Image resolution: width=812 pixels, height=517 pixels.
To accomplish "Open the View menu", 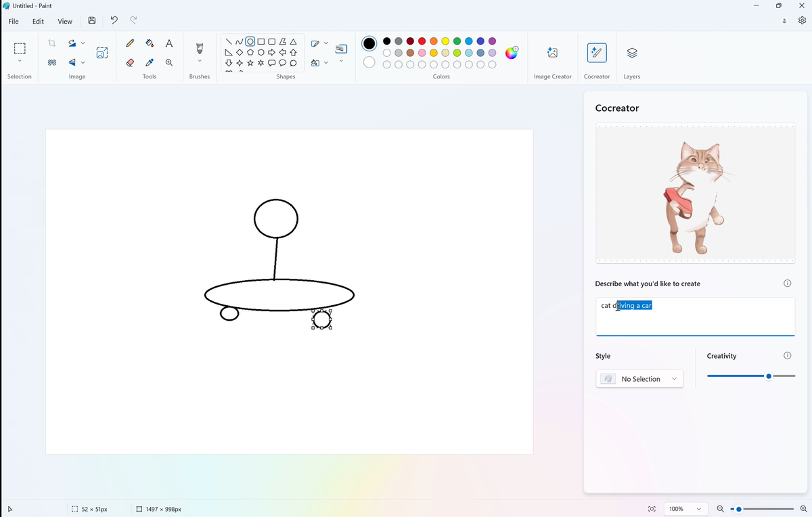I will pos(65,21).
